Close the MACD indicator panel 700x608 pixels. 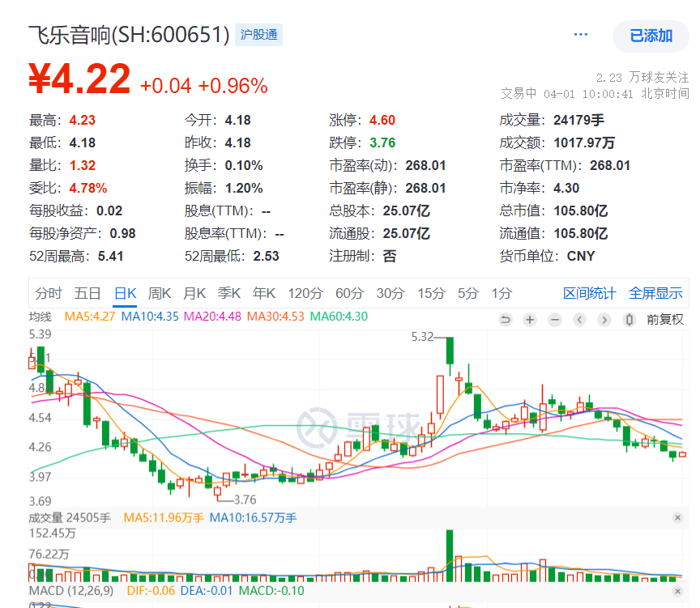click(x=677, y=591)
